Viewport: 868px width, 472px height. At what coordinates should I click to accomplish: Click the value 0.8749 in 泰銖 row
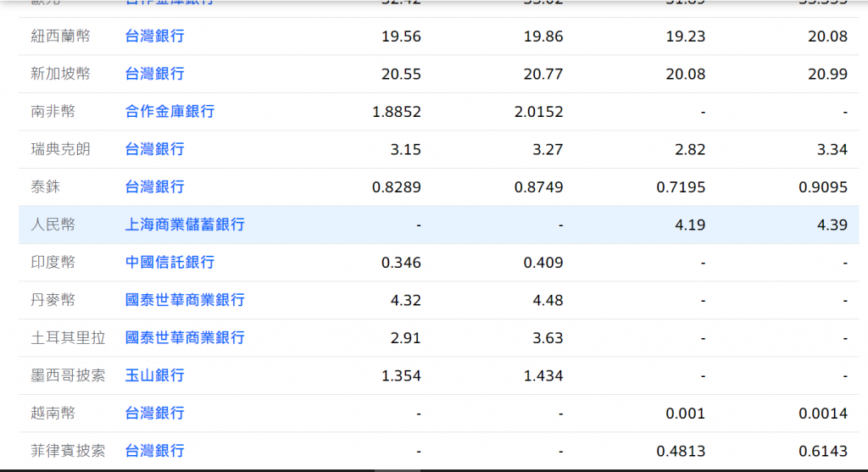tap(538, 187)
